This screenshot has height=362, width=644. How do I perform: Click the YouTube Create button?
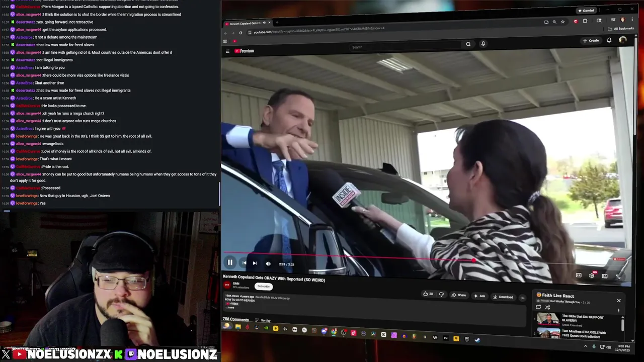[x=591, y=40]
